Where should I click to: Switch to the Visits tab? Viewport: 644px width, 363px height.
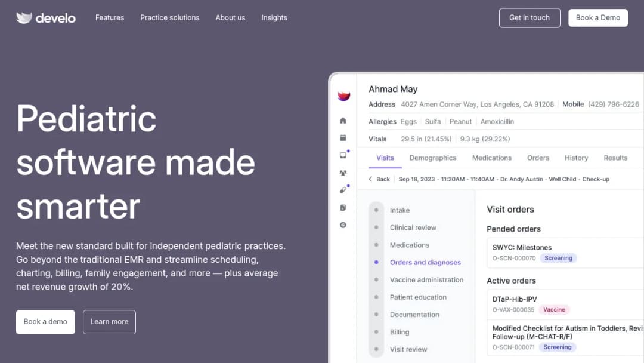[x=385, y=158]
